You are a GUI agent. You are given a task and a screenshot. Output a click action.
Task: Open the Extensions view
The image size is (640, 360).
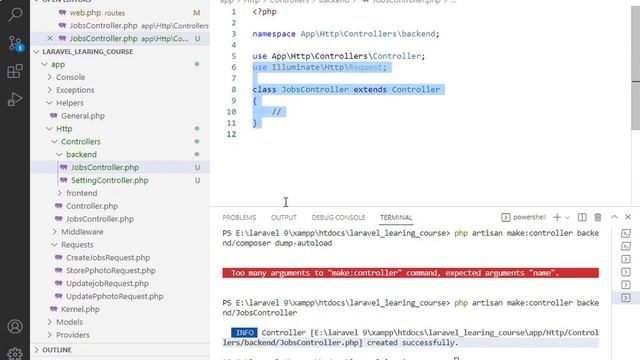coord(15,71)
